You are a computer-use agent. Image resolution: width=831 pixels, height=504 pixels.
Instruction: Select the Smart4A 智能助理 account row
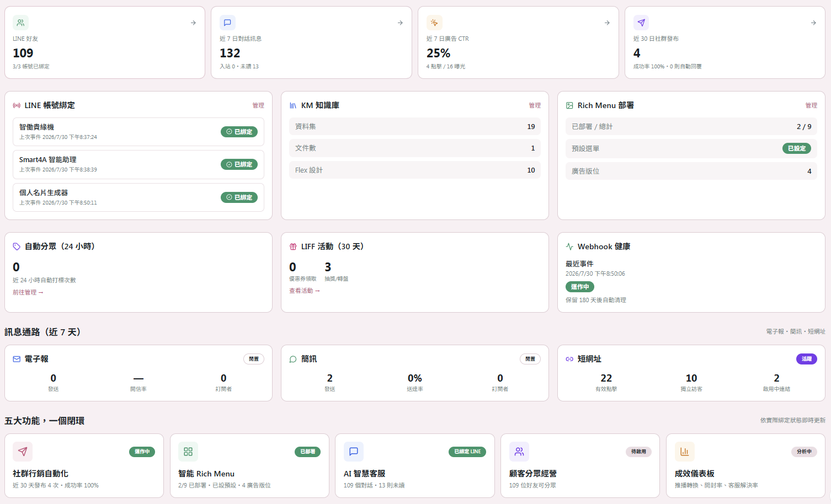click(138, 164)
